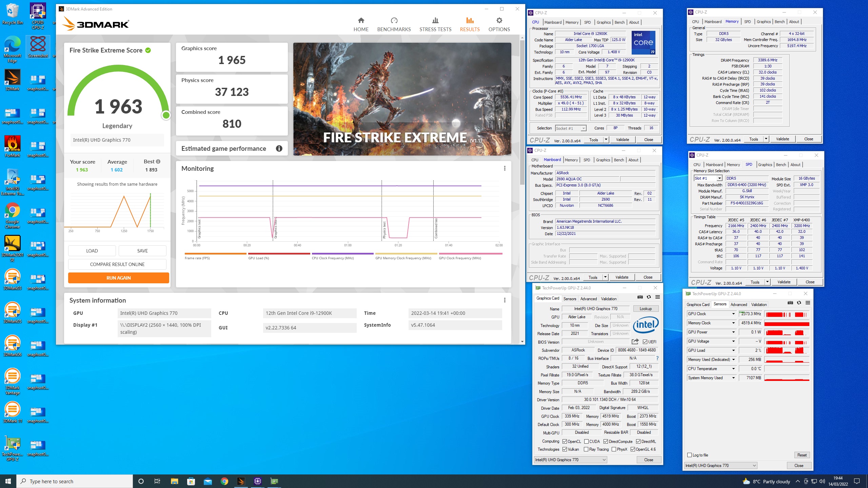Switch to the Bench tab in CPU-Z CPU window
868x488 pixels.
[x=619, y=22]
